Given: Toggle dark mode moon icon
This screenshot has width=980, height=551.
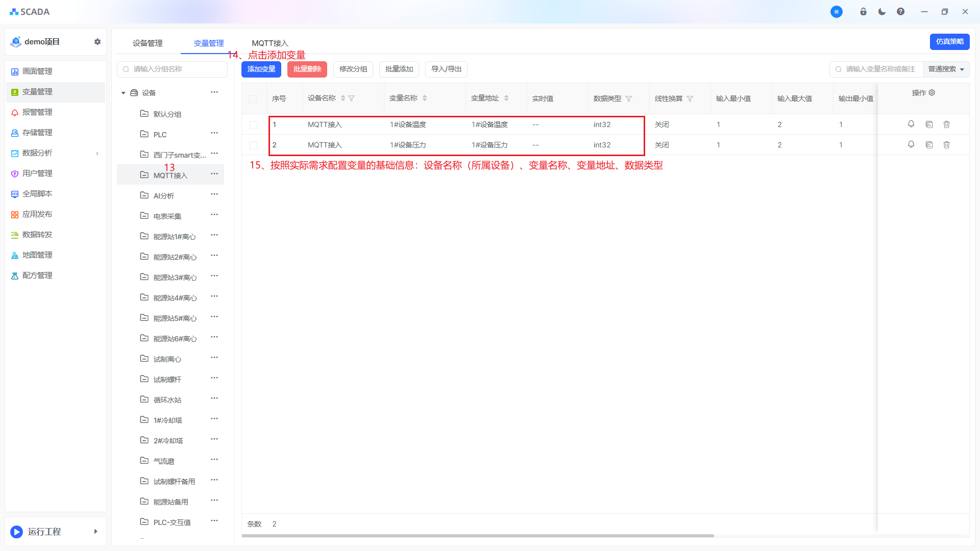Looking at the screenshot, I should [x=882, y=12].
